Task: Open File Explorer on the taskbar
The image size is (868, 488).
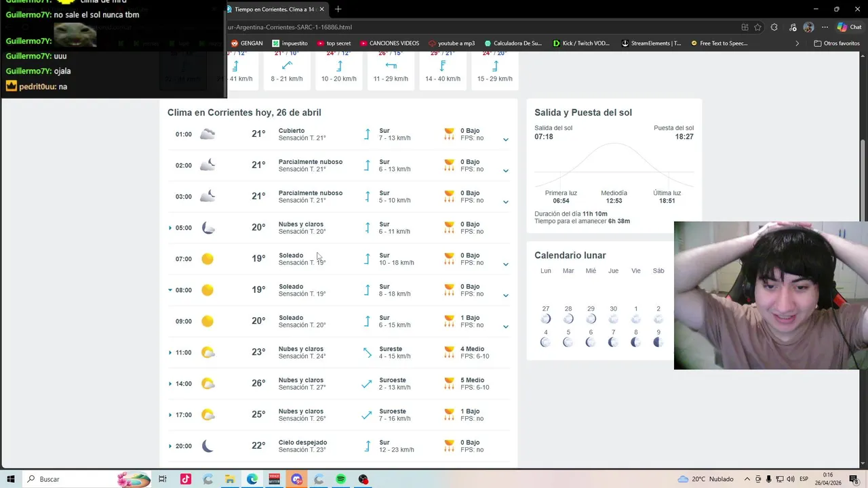Action: pos(230,479)
